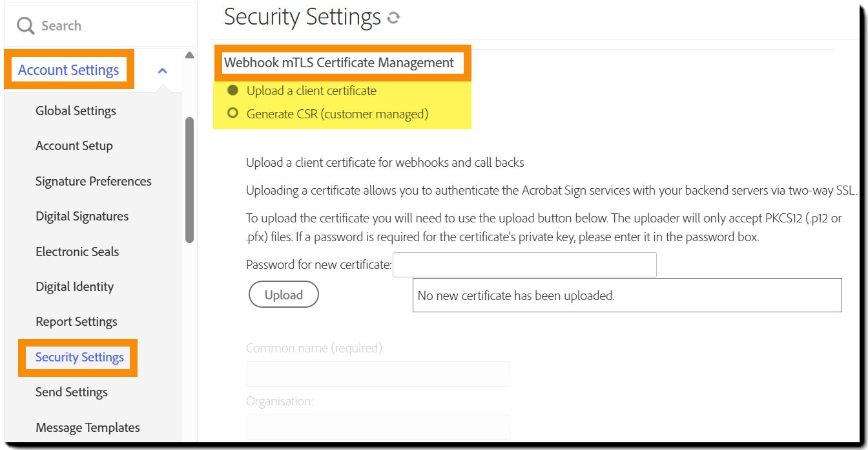The image size is (868, 450).
Task: Click the Common name input field
Action: pos(378,374)
